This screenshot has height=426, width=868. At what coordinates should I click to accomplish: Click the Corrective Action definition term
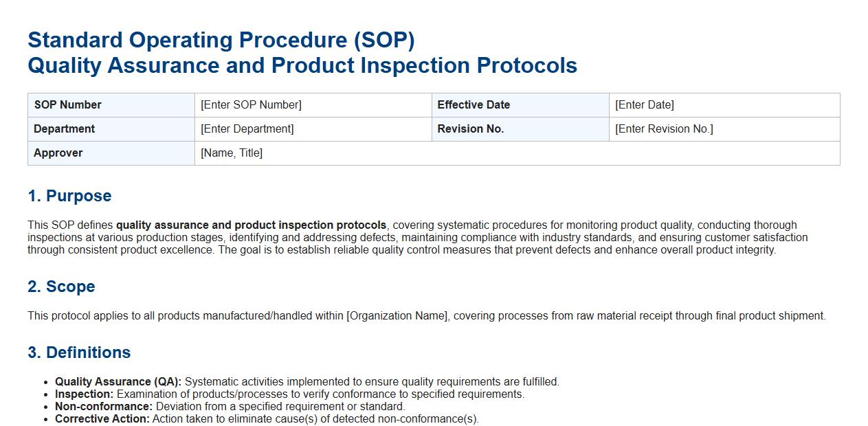point(102,419)
